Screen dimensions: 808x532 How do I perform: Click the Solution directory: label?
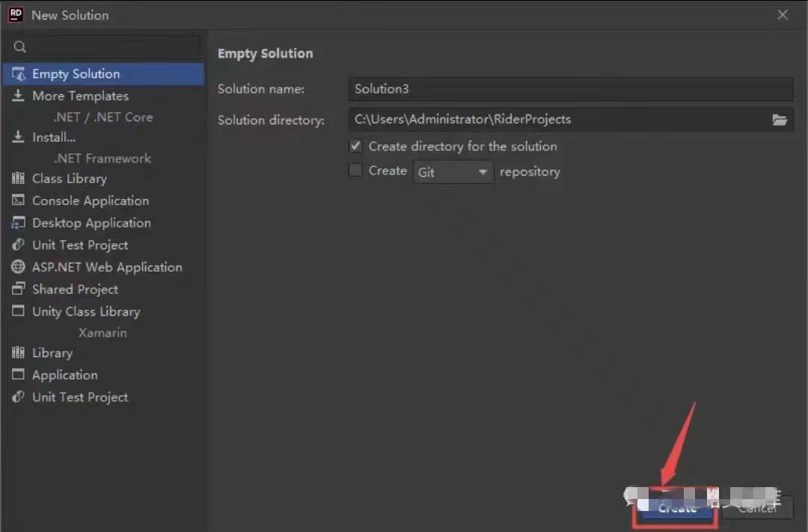coord(271,120)
